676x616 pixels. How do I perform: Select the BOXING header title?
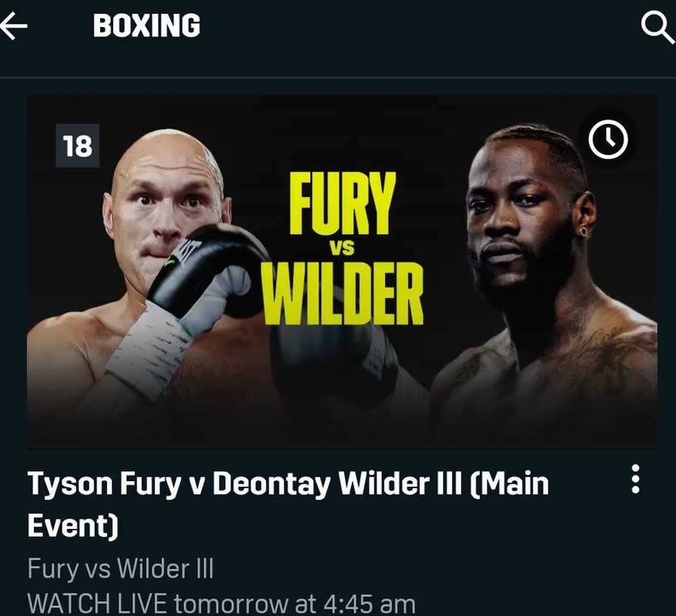[146, 26]
